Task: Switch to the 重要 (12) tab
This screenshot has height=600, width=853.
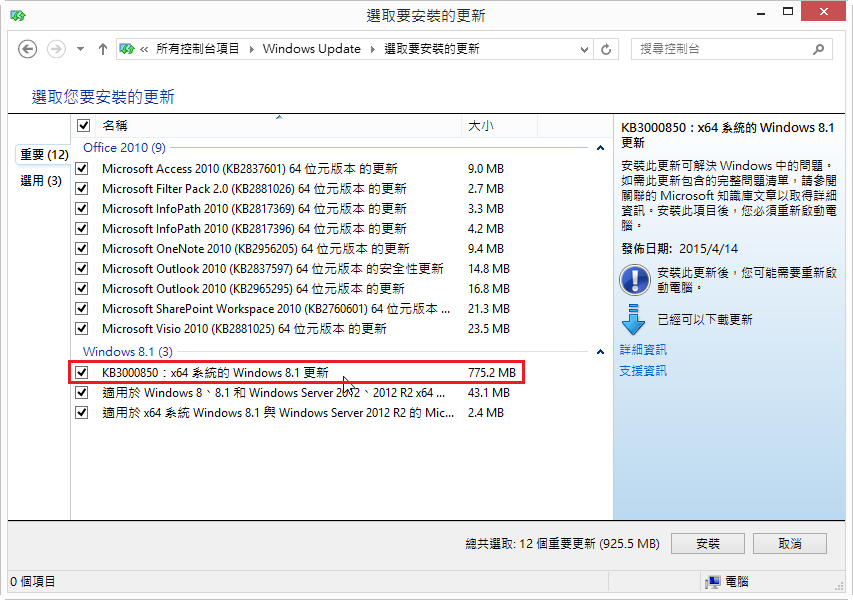Action: click(44, 155)
